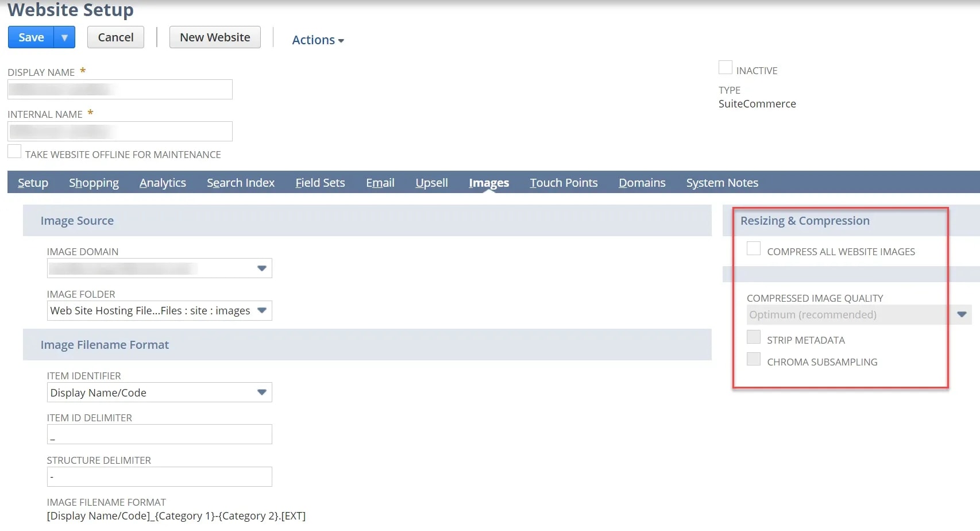
Task: Click into the Display Name field
Action: point(120,90)
